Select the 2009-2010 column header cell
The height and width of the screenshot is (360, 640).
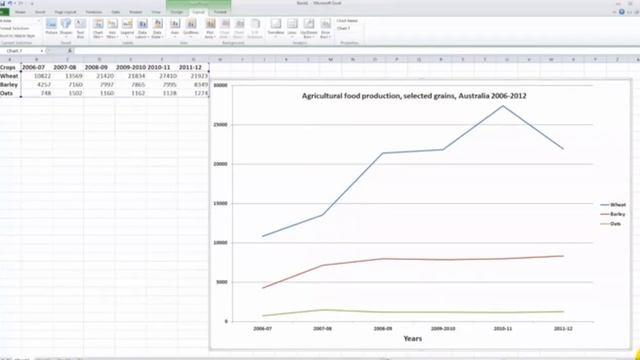131,67
